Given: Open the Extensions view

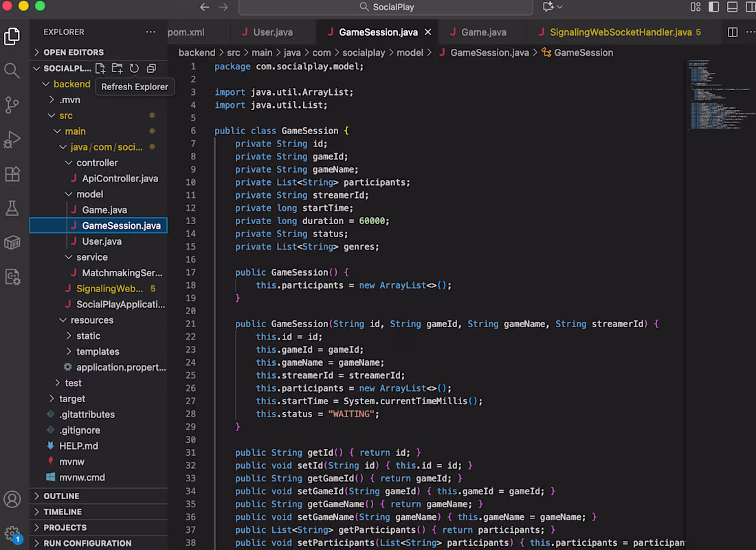Looking at the screenshot, I should [x=12, y=174].
